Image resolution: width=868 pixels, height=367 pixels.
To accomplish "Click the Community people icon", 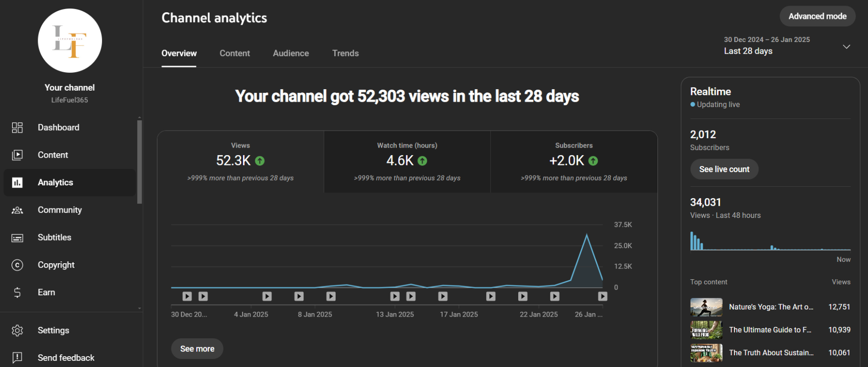I will [17, 210].
